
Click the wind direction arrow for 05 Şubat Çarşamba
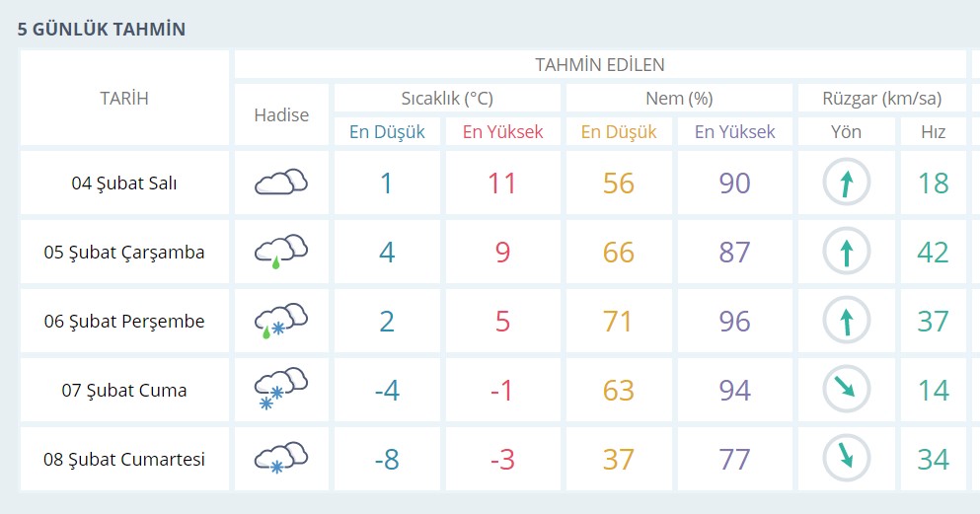tap(846, 252)
